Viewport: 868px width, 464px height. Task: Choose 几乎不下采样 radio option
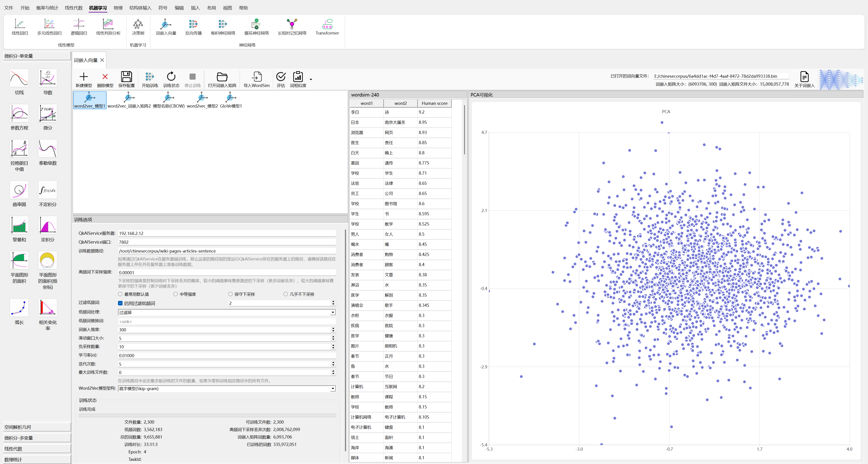286,294
